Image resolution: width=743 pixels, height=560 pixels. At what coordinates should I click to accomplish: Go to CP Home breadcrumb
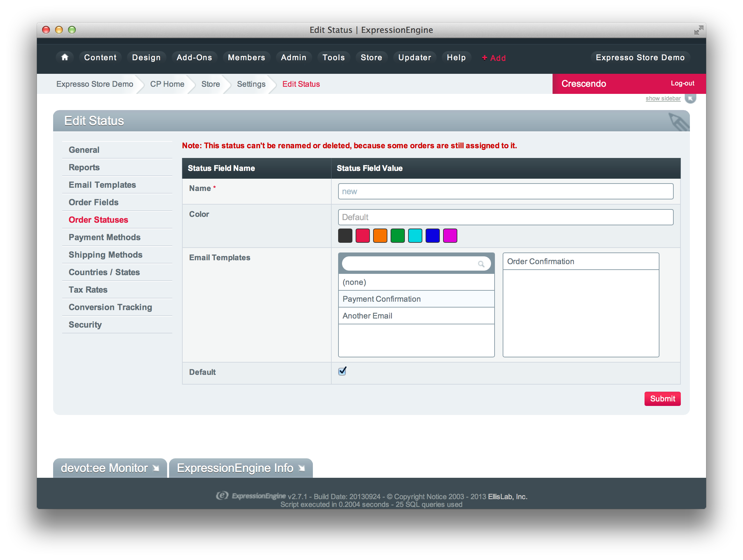point(167,84)
